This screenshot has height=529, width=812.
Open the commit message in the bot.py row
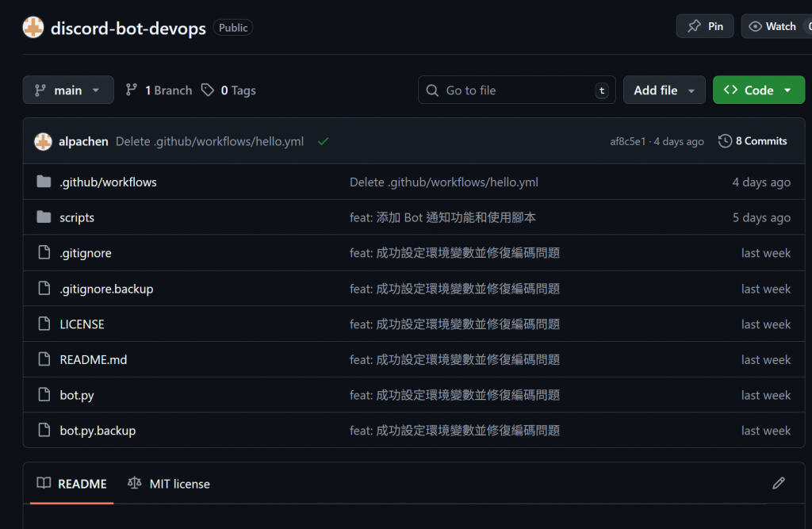[454, 395]
